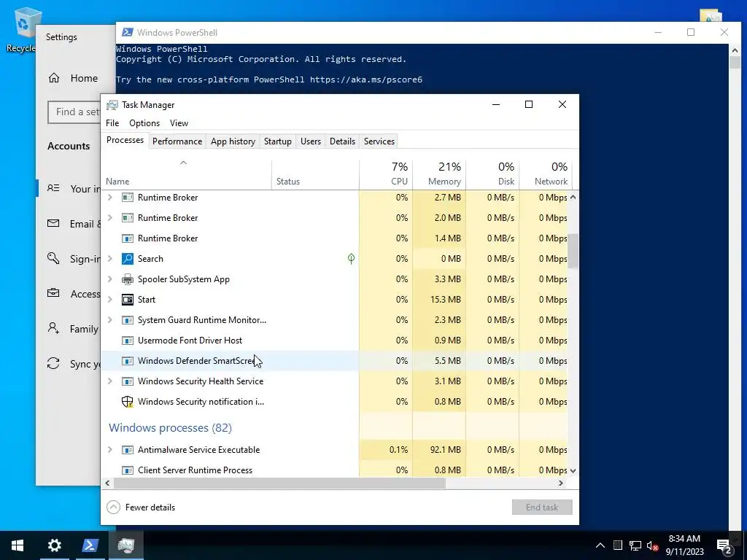Click the Sync settings arrows icon in Settings
The height and width of the screenshot is (560, 747).
tap(53, 363)
